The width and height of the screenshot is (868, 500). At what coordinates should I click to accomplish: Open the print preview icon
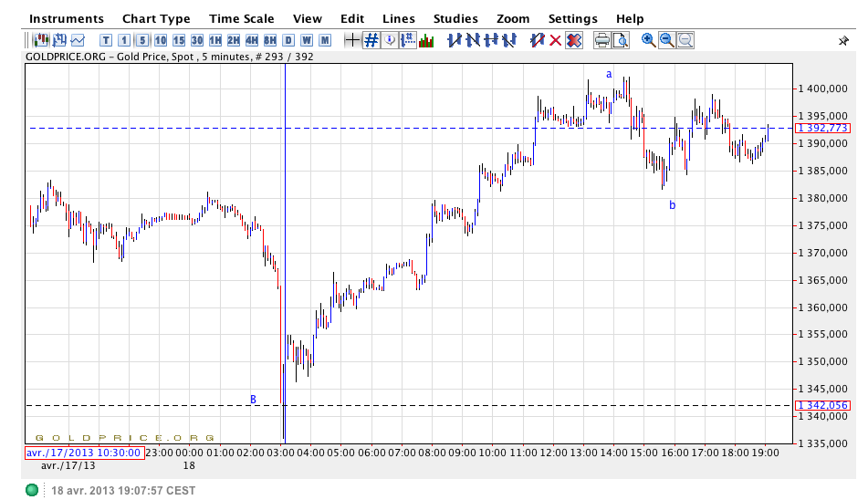tap(620, 40)
